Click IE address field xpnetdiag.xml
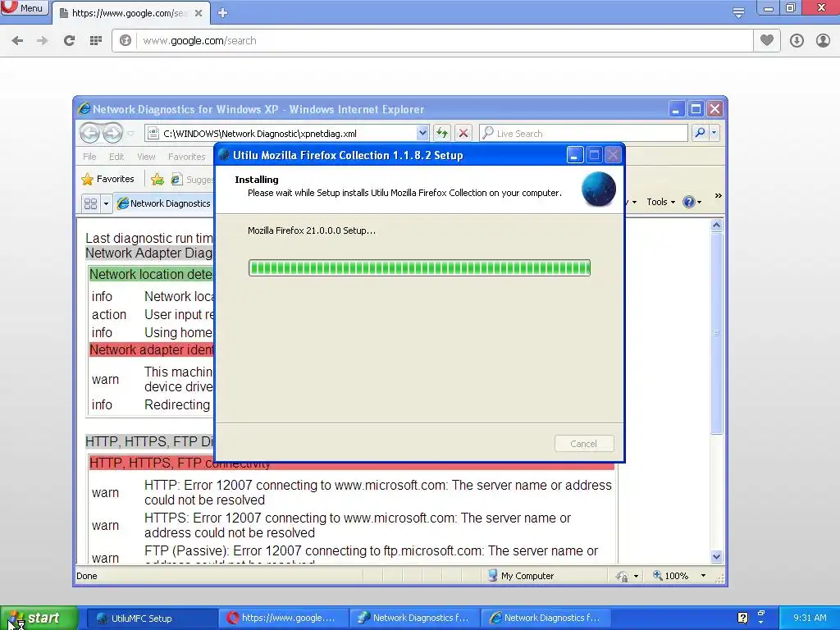Viewport: 840px width, 630px height. click(x=281, y=134)
